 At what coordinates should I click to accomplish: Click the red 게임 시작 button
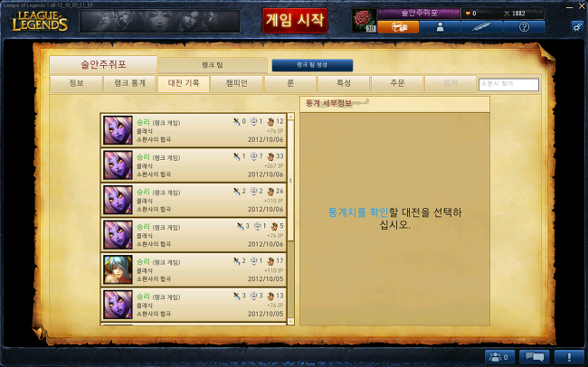[295, 21]
